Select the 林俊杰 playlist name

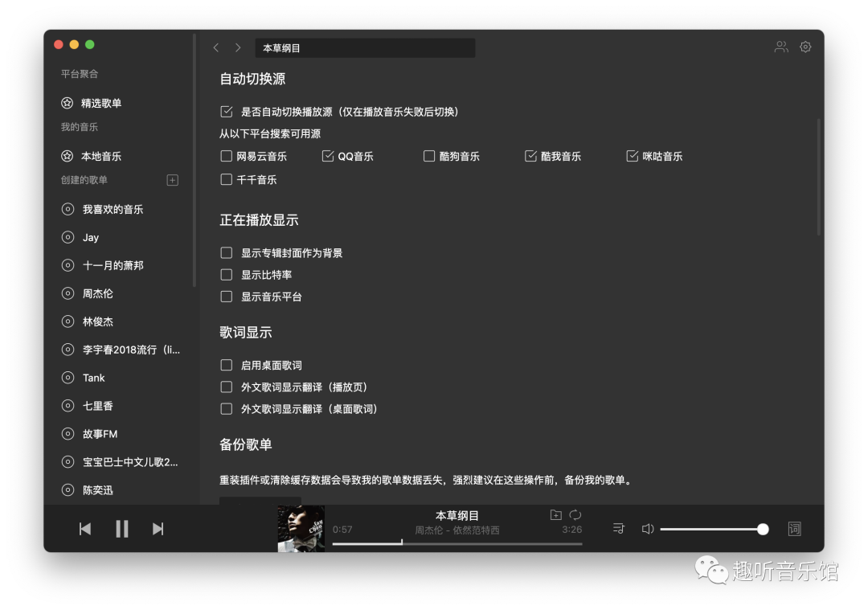98,321
